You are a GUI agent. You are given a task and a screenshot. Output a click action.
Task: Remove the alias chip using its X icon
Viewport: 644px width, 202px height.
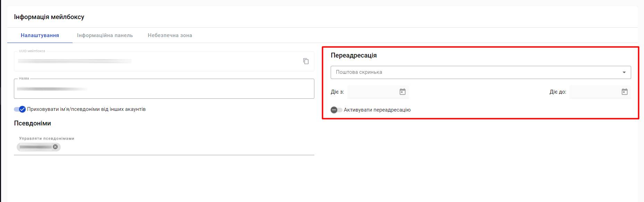point(55,147)
